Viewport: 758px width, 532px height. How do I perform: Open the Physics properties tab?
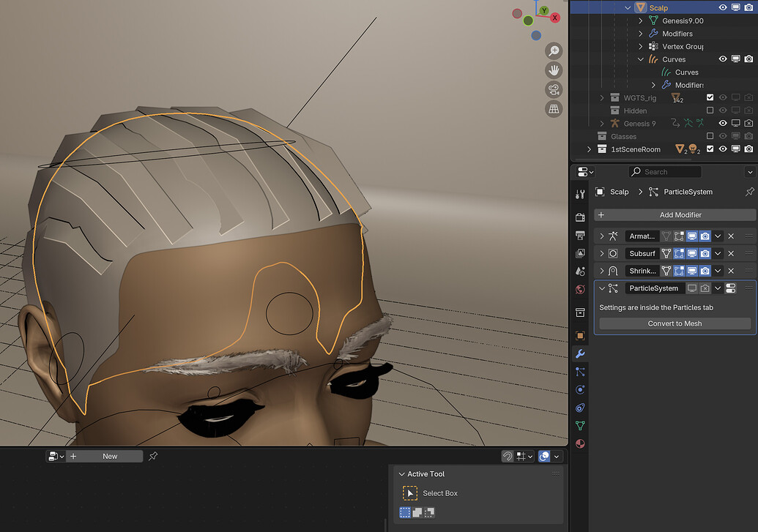click(x=580, y=389)
